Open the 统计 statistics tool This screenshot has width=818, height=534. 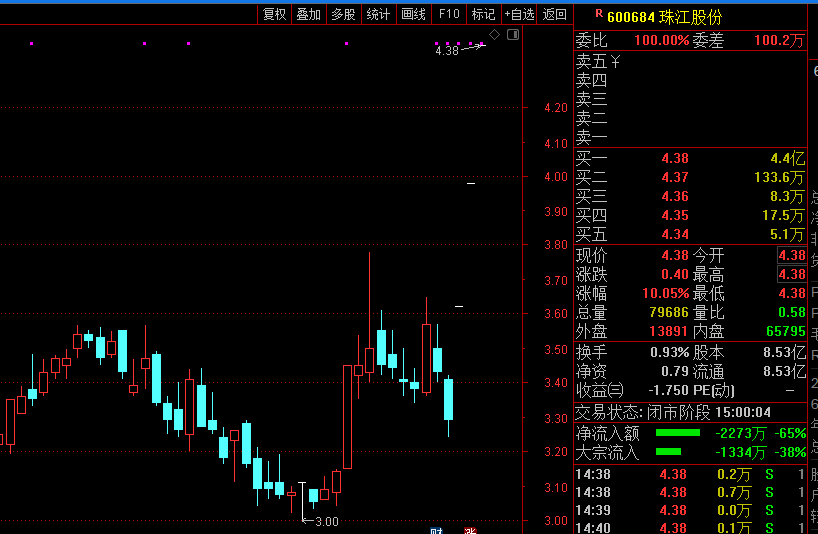pyautogui.click(x=378, y=14)
